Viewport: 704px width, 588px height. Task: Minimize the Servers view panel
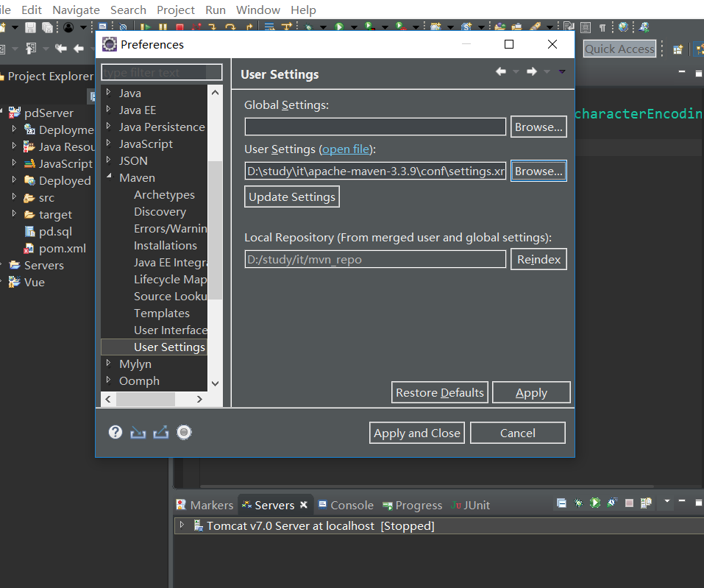[x=682, y=500]
